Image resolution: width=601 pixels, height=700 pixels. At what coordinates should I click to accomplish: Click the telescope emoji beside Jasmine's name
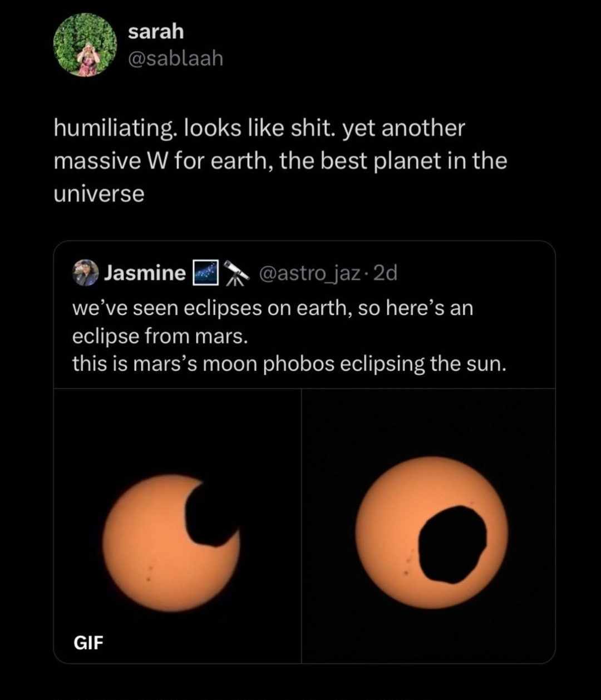[x=237, y=273]
